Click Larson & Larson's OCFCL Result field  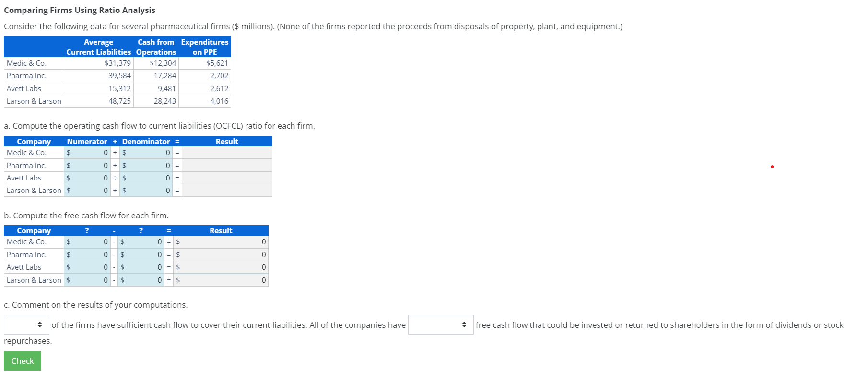pos(225,190)
